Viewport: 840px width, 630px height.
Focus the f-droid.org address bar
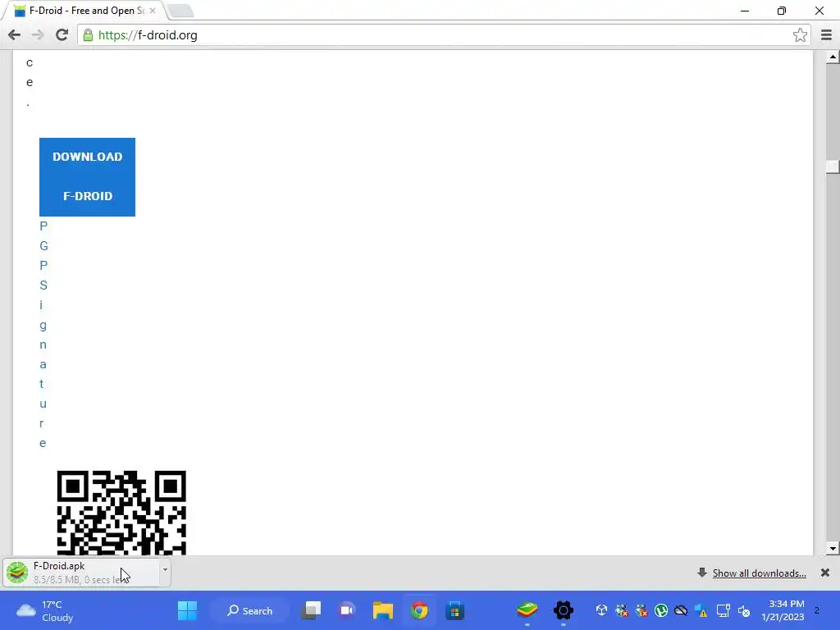click(442, 35)
